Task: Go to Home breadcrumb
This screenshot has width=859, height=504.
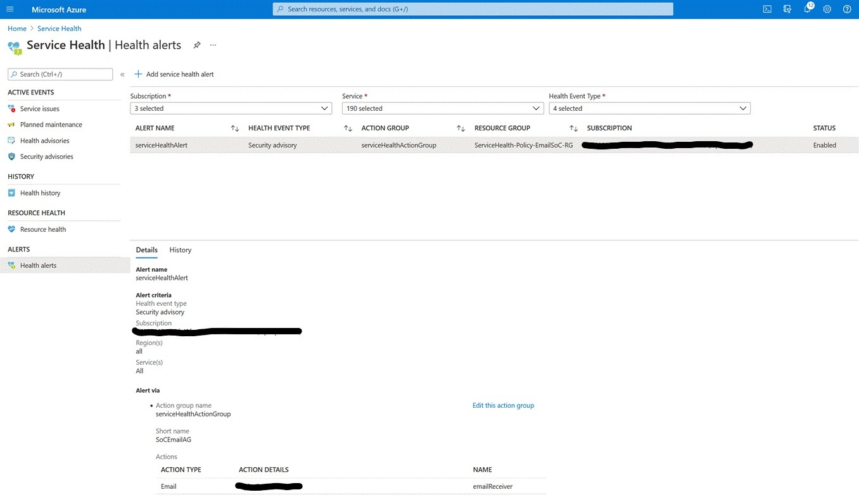Action: pos(17,28)
